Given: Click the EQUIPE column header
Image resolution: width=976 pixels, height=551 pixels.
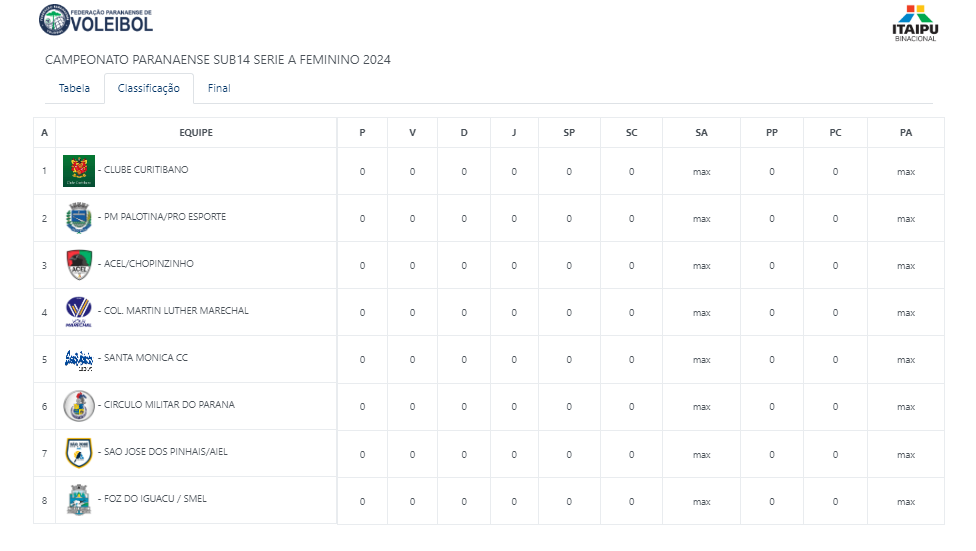Looking at the screenshot, I should 196,133.
